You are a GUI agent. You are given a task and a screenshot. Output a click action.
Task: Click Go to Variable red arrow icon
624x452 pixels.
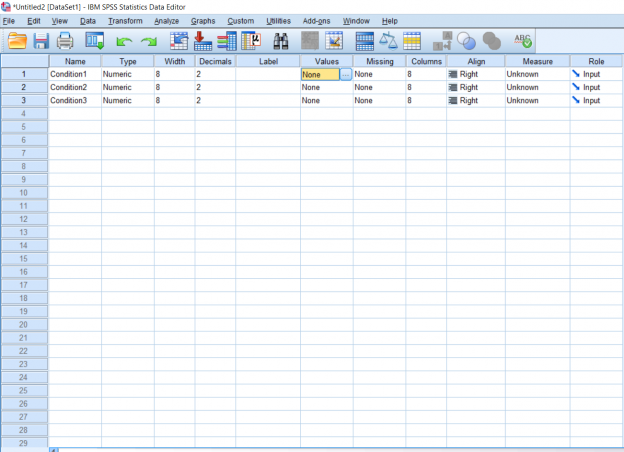coord(203,41)
